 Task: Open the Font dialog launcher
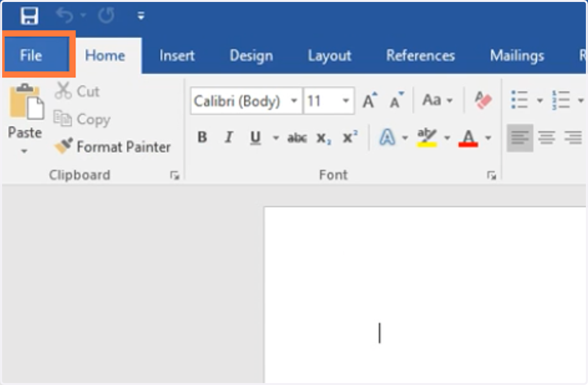point(491,176)
